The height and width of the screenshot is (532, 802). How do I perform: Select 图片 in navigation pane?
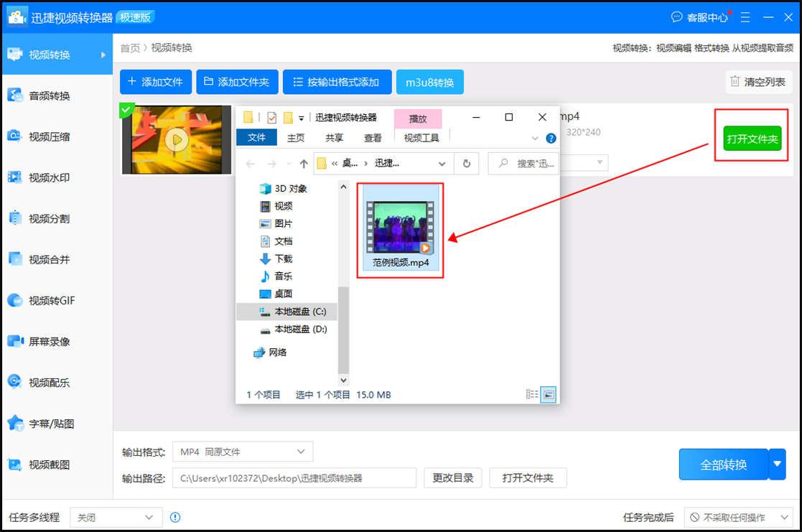[276, 223]
